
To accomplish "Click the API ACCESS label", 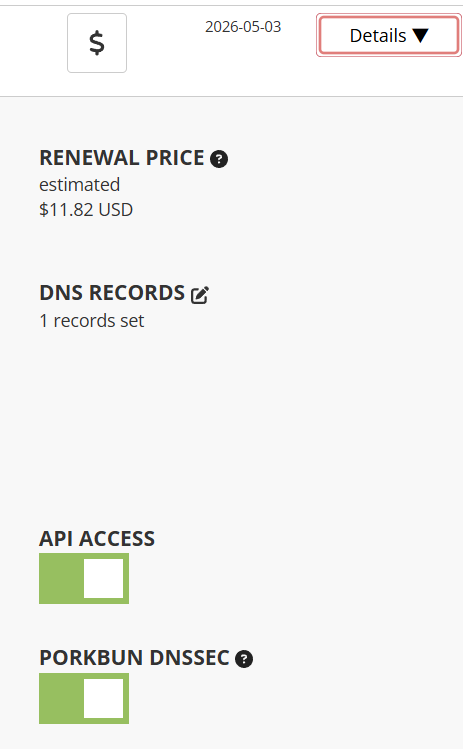I will click(97, 539).
